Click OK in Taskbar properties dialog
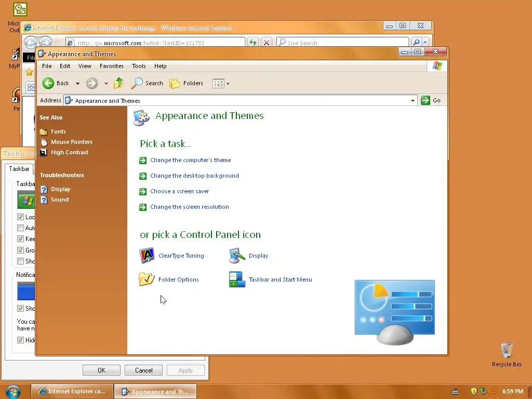 click(x=101, y=370)
